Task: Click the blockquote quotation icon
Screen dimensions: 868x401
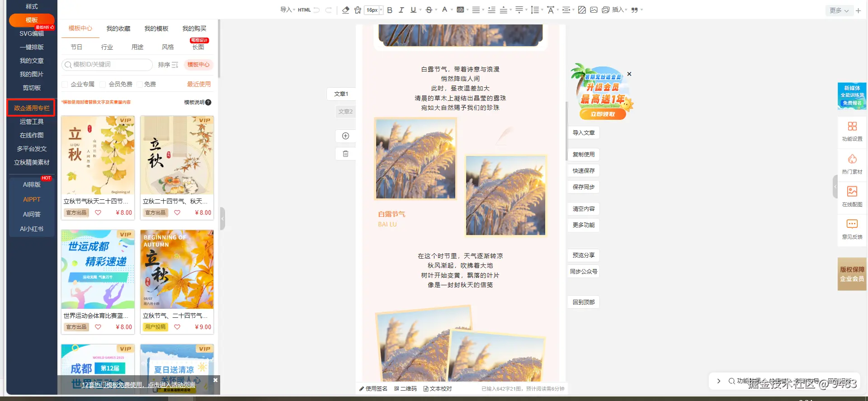Action: pyautogui.click(x=635, y=10)
